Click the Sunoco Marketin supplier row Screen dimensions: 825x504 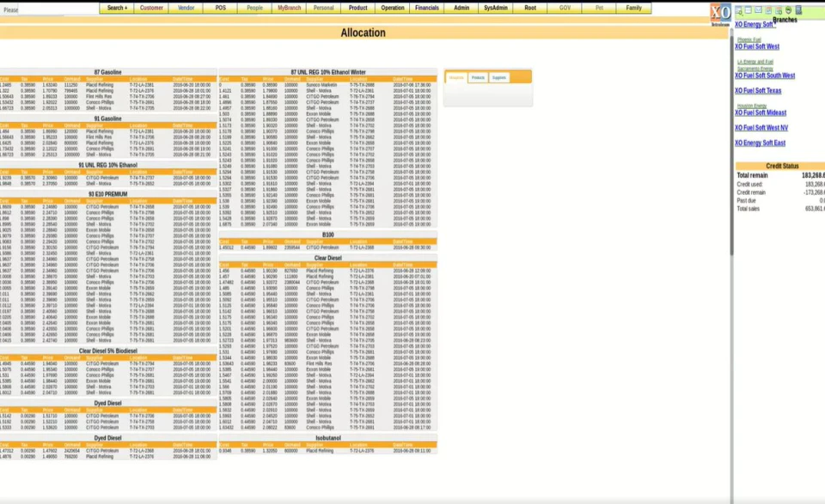327,85
